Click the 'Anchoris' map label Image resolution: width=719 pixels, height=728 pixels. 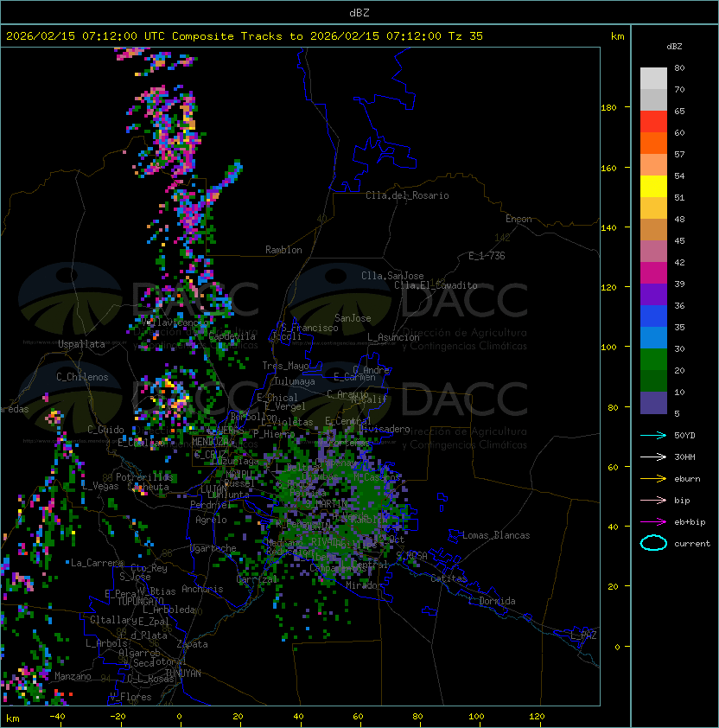pyautogui.click(x=202, y=589)
